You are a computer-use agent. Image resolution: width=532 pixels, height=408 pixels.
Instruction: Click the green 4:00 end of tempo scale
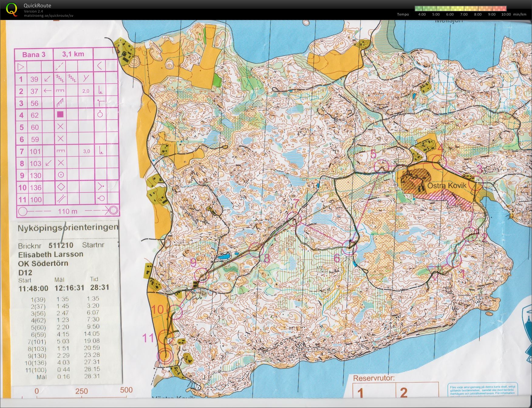pyautogui.click(x=419, y=9)
